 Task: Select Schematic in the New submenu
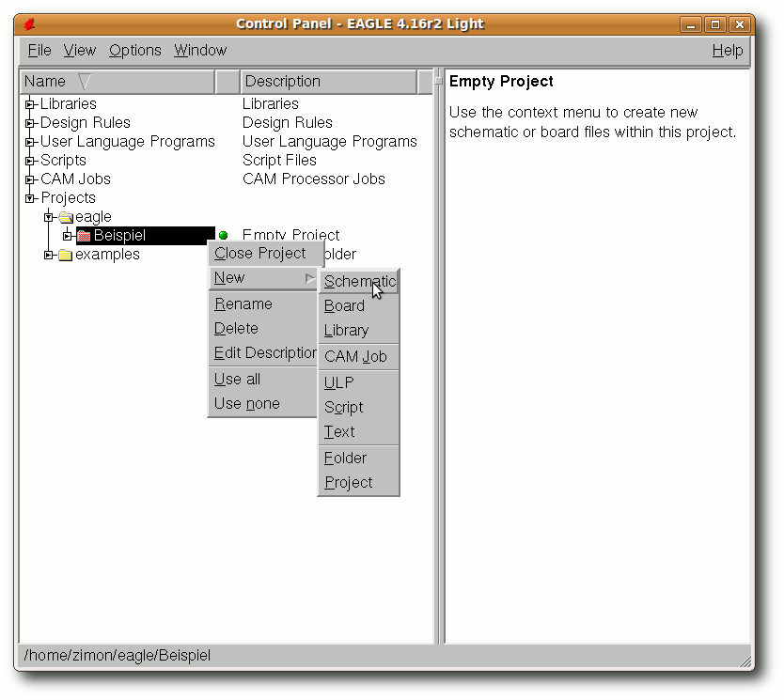coord(359,281)
